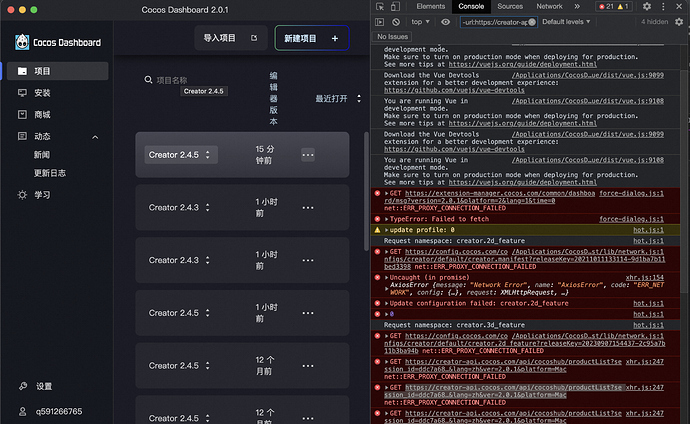Open version dropdown of the first 12 个月前 row
Viewport: 690px width, 424px height.
pyautogui.click(x=179, y=366)
